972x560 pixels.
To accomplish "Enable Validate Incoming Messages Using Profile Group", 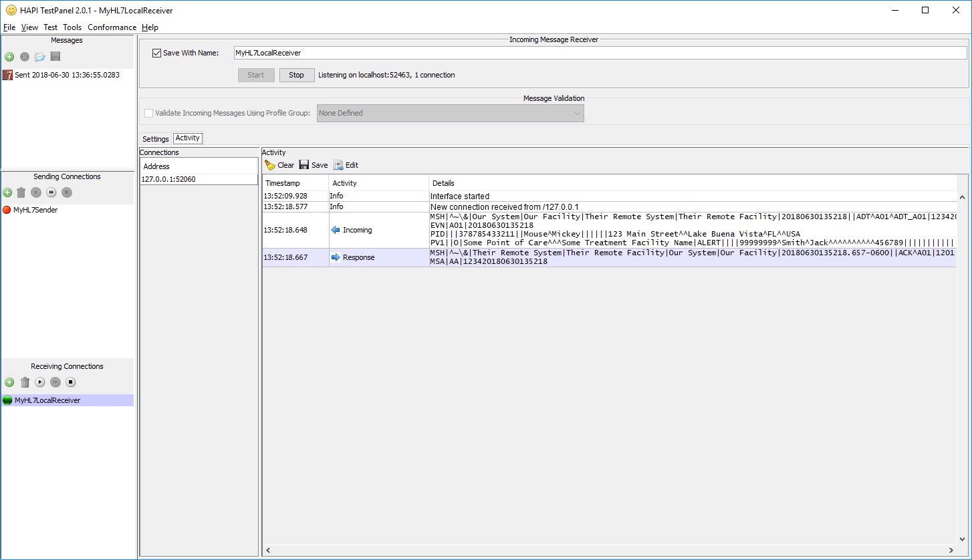I will coord(148,113).
